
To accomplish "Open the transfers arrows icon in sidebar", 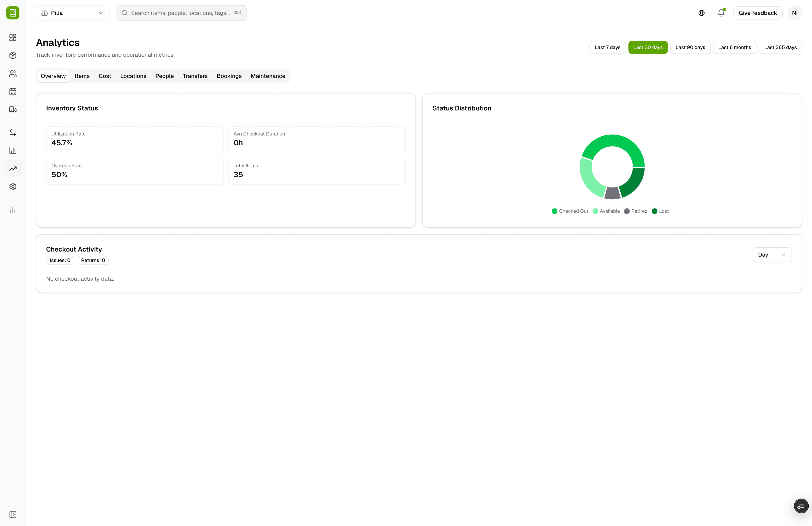I will [13, 133].
